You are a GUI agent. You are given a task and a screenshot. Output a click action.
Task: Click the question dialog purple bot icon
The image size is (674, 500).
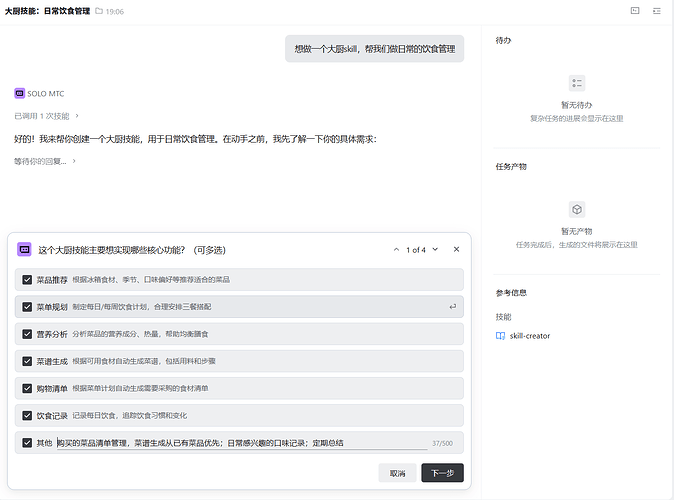(25, 249)
